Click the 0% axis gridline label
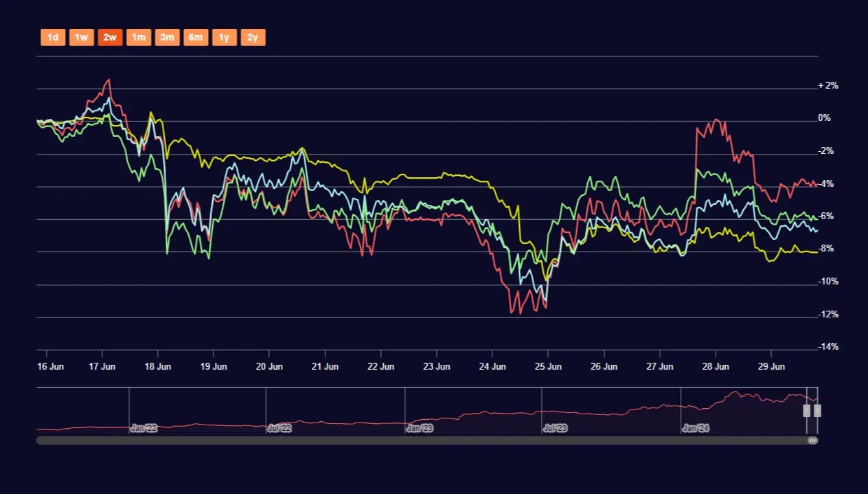Screen dimensions: 868x494 coord(824,117)
